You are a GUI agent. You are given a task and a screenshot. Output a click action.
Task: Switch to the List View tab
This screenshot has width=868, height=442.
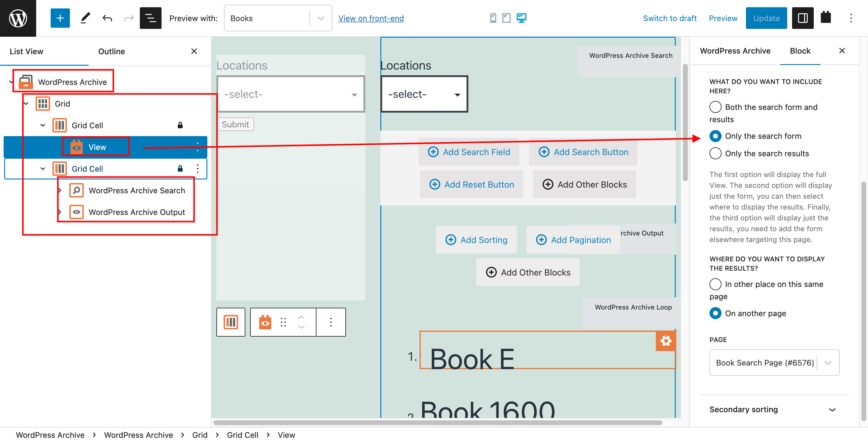[26, 51]
